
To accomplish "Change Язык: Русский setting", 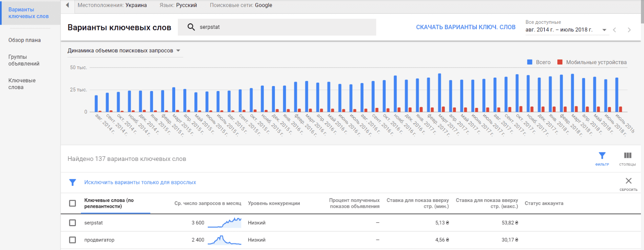I will (178, 5).
